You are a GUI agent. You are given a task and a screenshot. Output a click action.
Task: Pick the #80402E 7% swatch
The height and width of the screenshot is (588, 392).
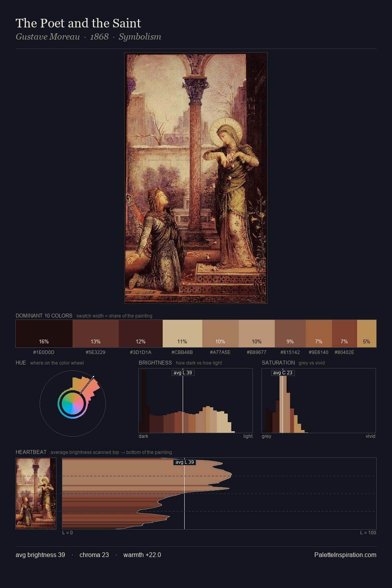pyautogui.click(x=344, y=334)
